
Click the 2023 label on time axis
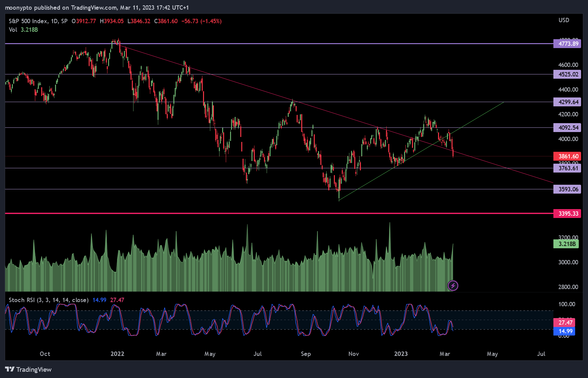pyautogui.click(x=401, y=354)
